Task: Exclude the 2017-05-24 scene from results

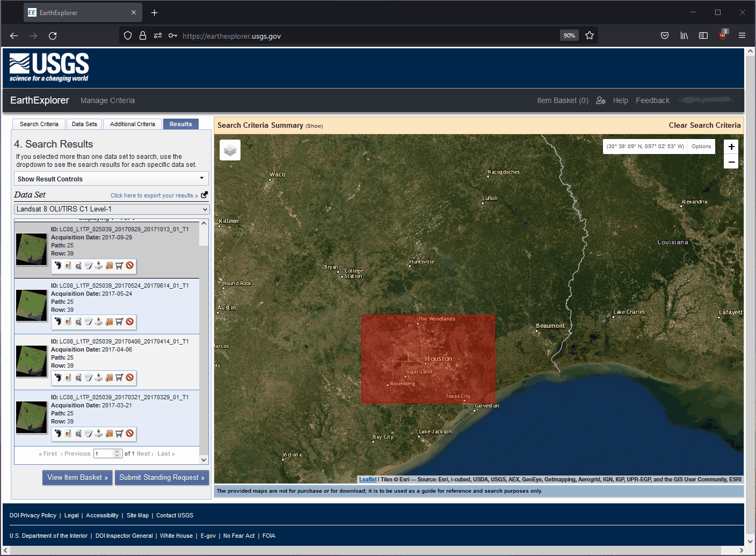Action: point(129,321)
